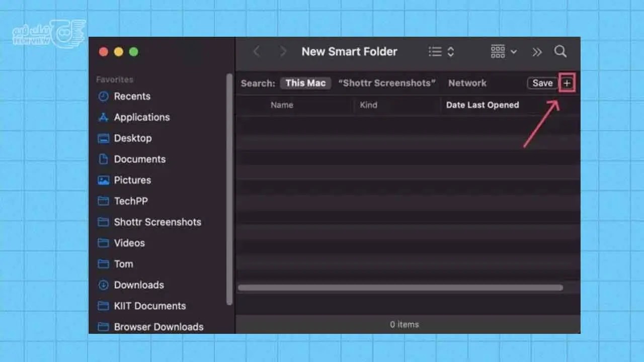Screen dimensions: 644x362
Task: Open KIIT Documents label in sidebar
Action: click(150, 306)
